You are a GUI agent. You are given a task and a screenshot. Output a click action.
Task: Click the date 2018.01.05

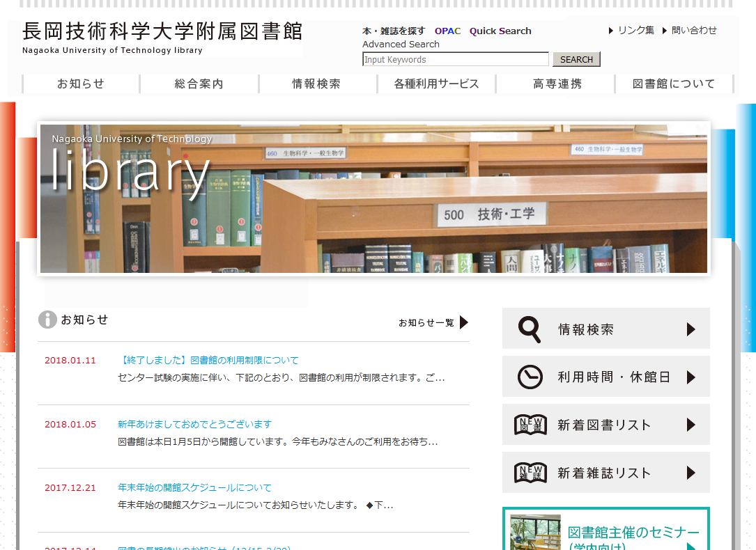tap(70, 424)
